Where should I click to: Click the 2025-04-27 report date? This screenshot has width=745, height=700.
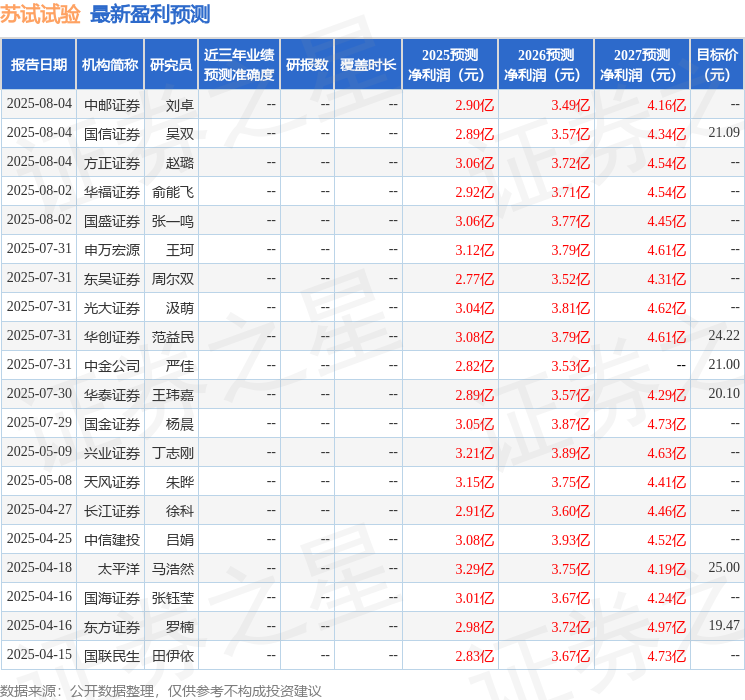(39, 509)
